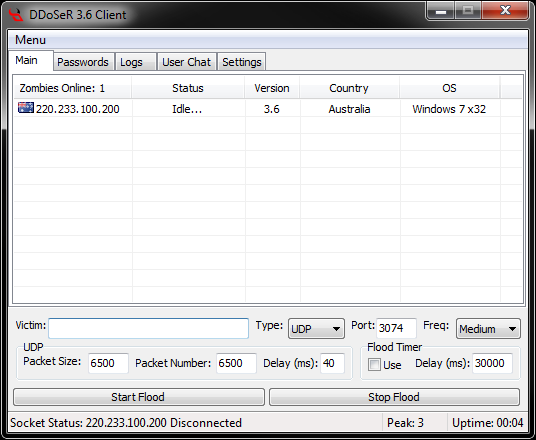Sort by the Status column header
This screenshot has height=440, width=536.
point(188,88)
